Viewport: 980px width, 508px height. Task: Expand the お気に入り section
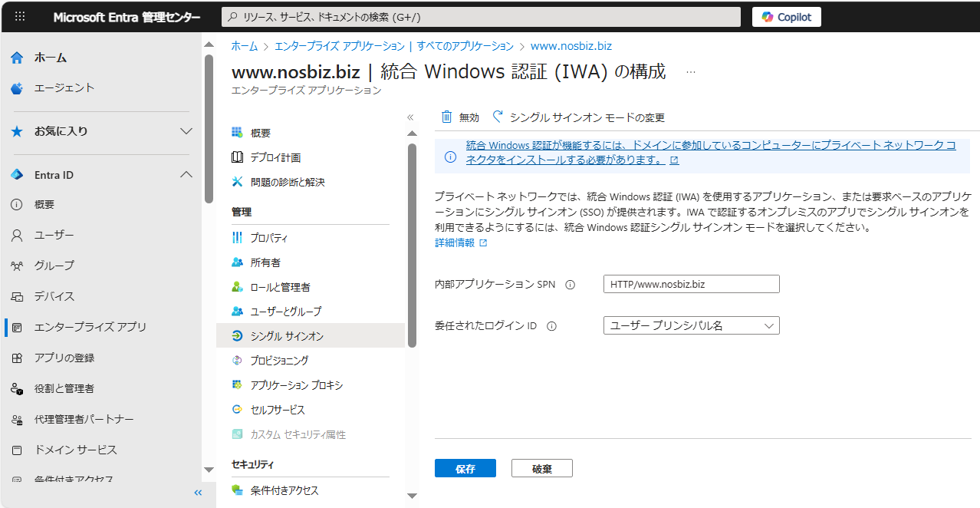[x=186, y=131]
